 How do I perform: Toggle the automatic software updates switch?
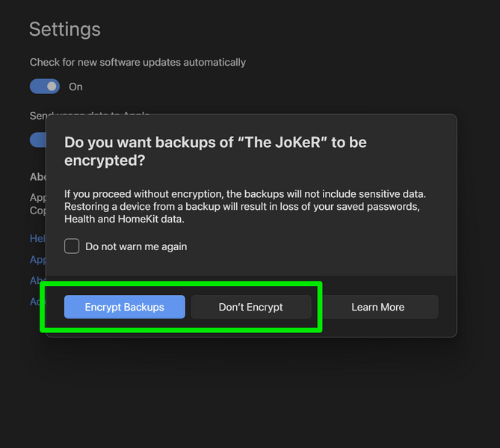pos(44,87)
